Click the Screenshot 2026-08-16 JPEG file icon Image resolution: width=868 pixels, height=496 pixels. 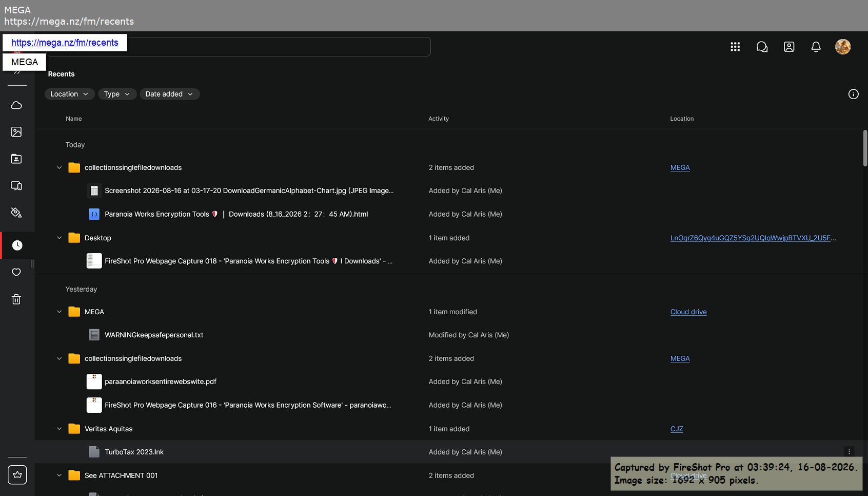coord(94,190)
